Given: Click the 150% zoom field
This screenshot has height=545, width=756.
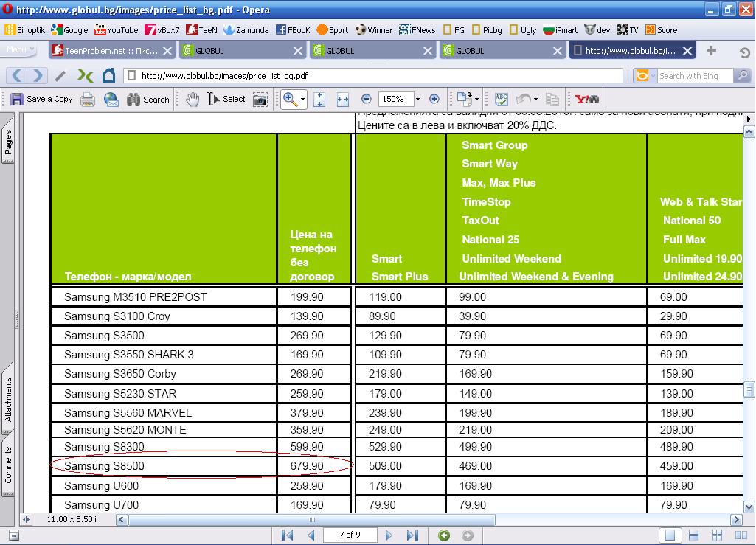Looking at the screenshot, I should point(395,99).
